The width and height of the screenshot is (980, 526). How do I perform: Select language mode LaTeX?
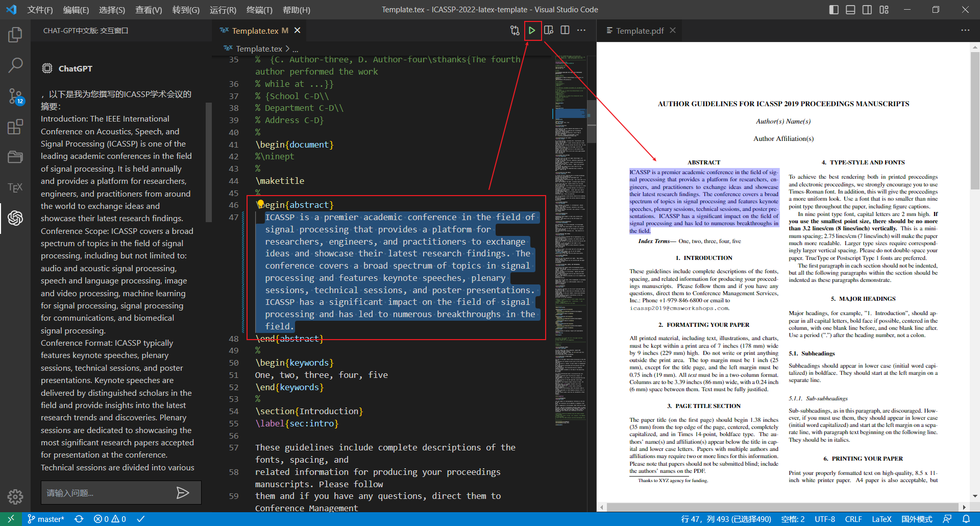coord(881,519)
